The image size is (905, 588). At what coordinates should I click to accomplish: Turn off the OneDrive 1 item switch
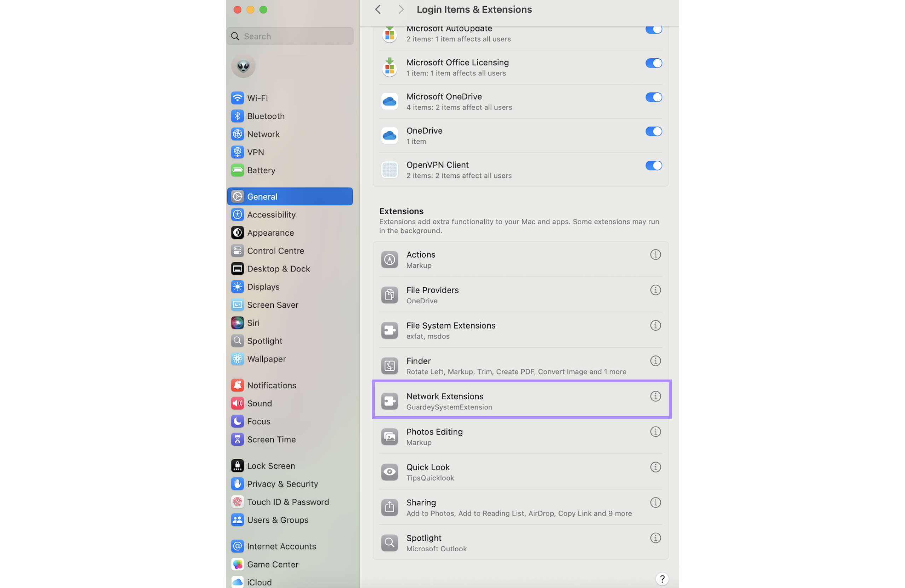pos(654,131)
